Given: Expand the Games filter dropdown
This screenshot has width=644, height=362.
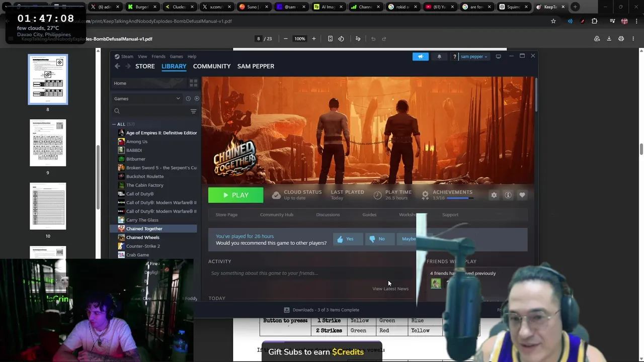Looking at the screenshot, I should (147, 99).
